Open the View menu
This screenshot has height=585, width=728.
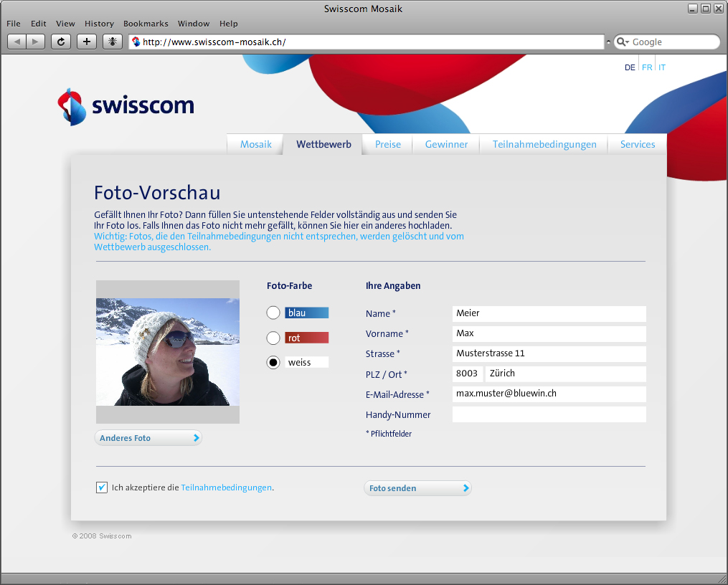(x=65, y=24)
